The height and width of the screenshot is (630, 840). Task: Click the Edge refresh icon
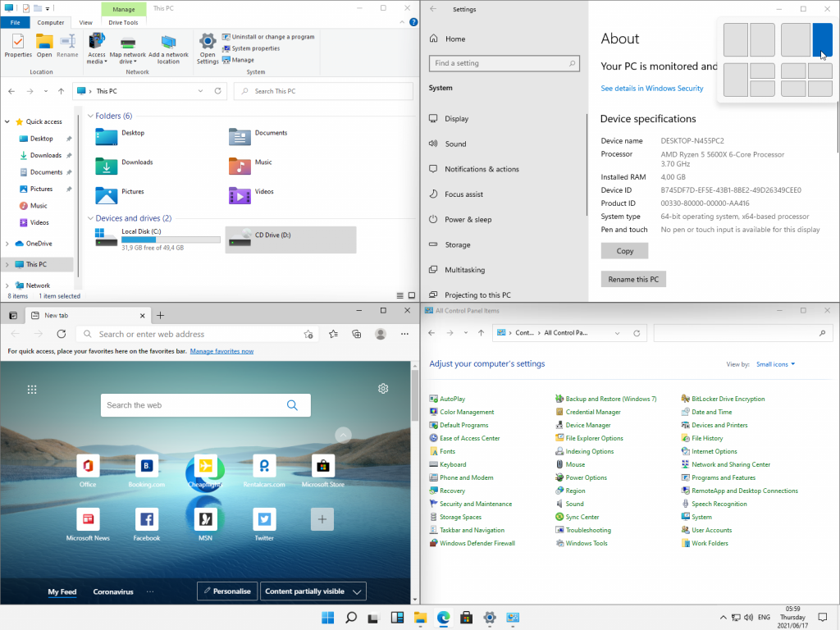(61, 334)
